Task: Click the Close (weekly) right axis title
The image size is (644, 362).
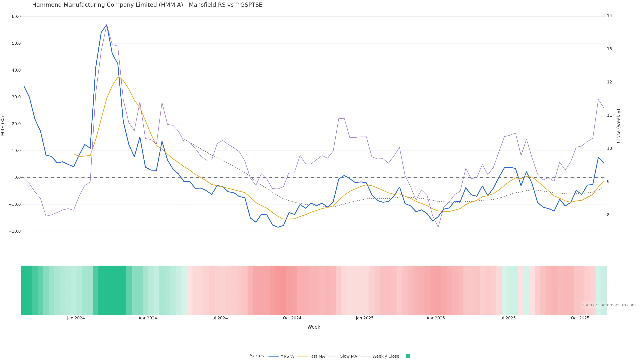Action: (619, 126)
